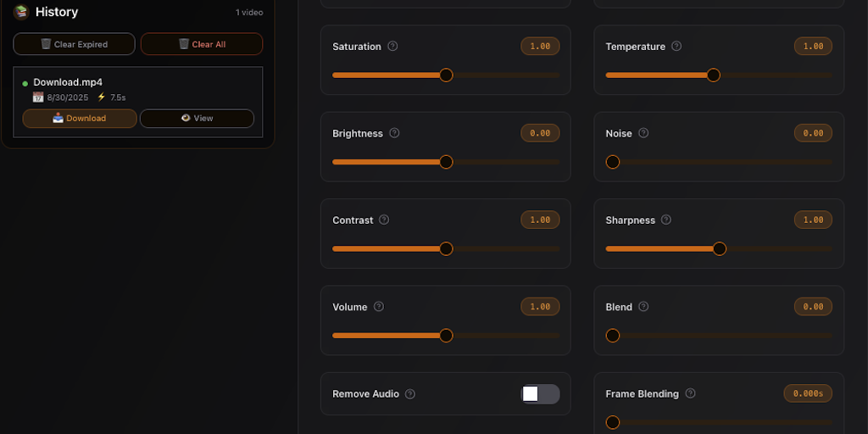Click the '1 video' count text
This screenshot has height=434, width=868.
[249, 12]
